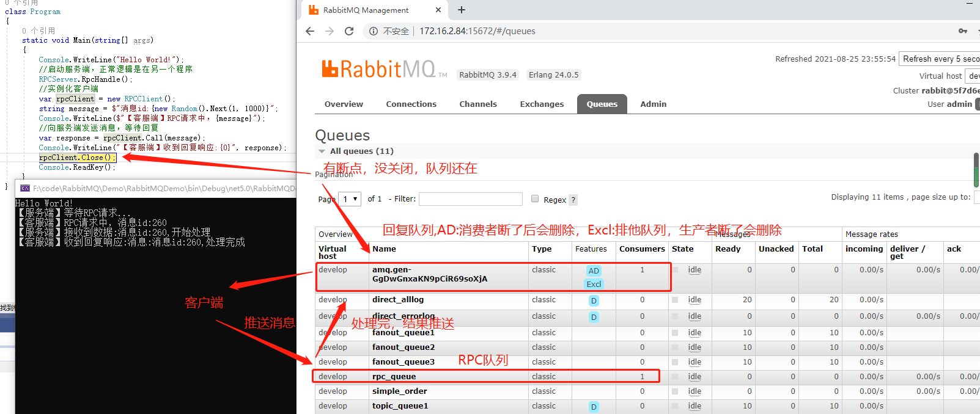Sort queues by Name column
This screenshot has width=980, height=414.
384,249
